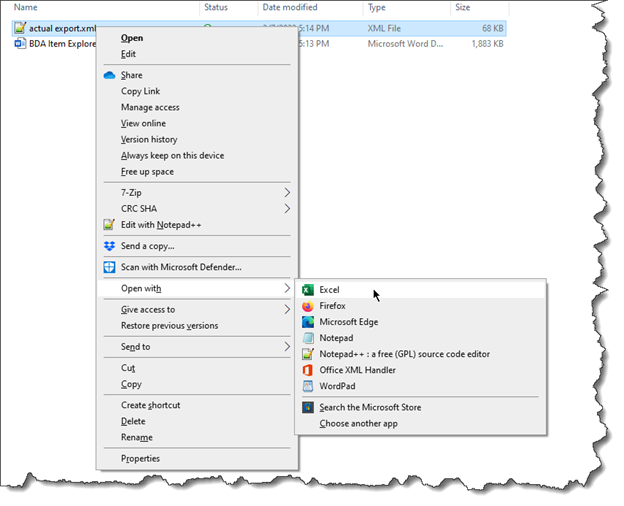The image size is (624, 506).
Task: Open file with Excel from submenu
Action: (x=421, y=290)
